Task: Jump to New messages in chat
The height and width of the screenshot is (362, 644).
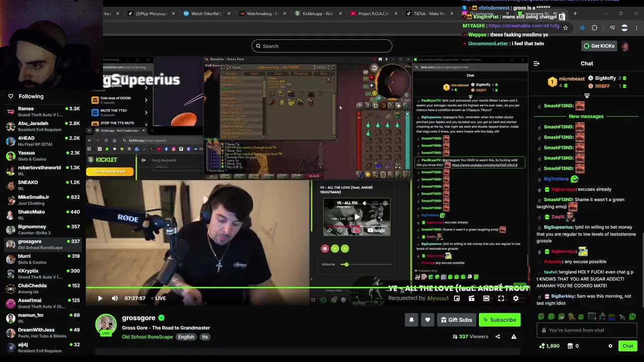Action: coord(586,116)
